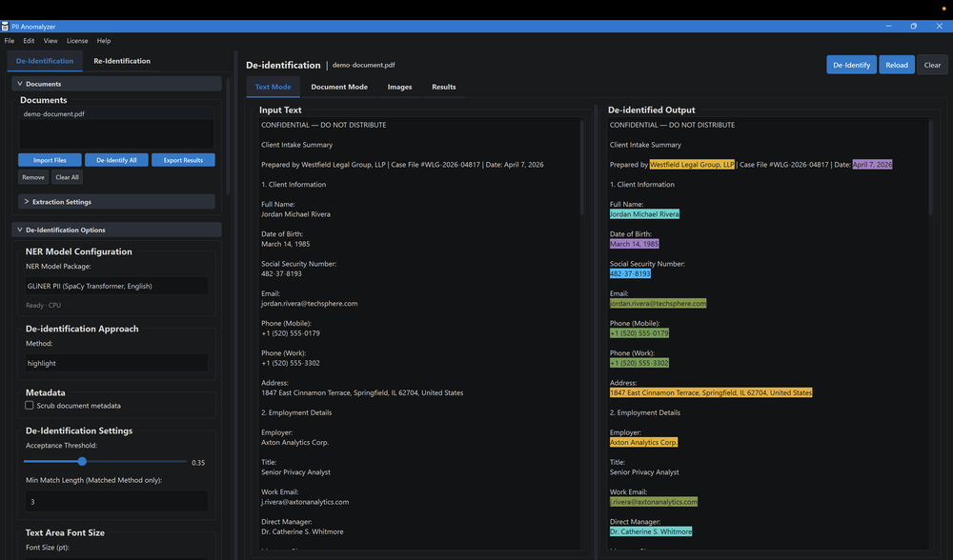
Task: Click highlighted +1 (520) 555-3302 in output
Action: (639, 363)
